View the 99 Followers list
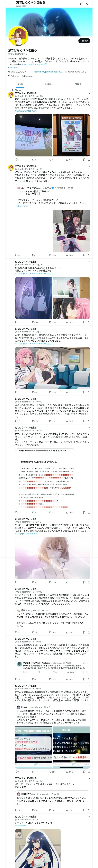 pos(28,76)
